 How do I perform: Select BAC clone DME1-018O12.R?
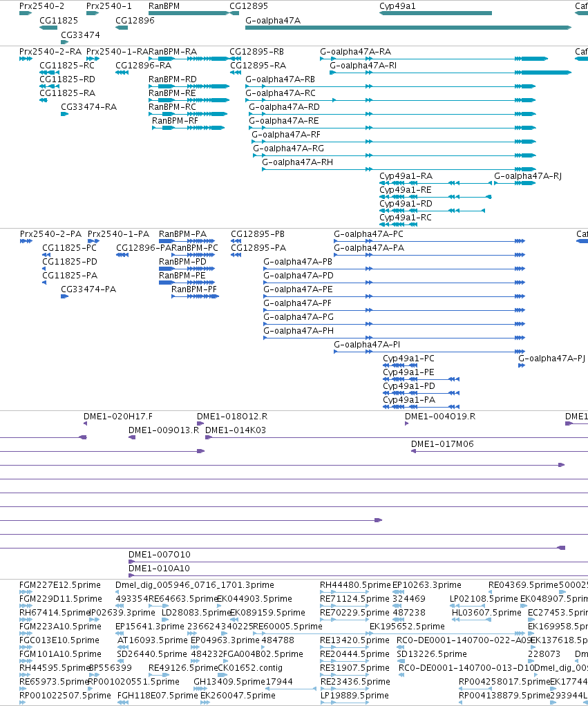tap(232, 417)
